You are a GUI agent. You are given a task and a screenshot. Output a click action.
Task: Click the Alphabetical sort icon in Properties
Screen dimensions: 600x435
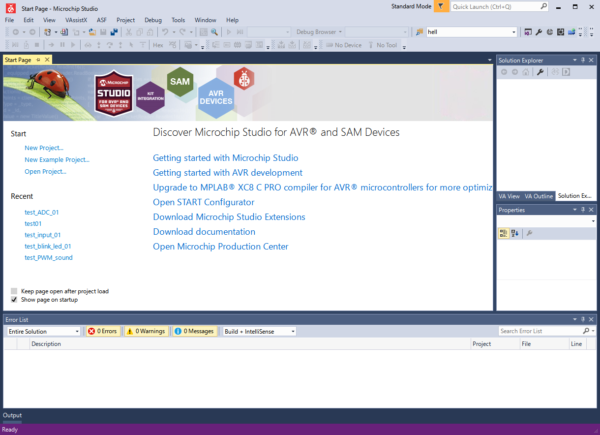coord(515,233)
